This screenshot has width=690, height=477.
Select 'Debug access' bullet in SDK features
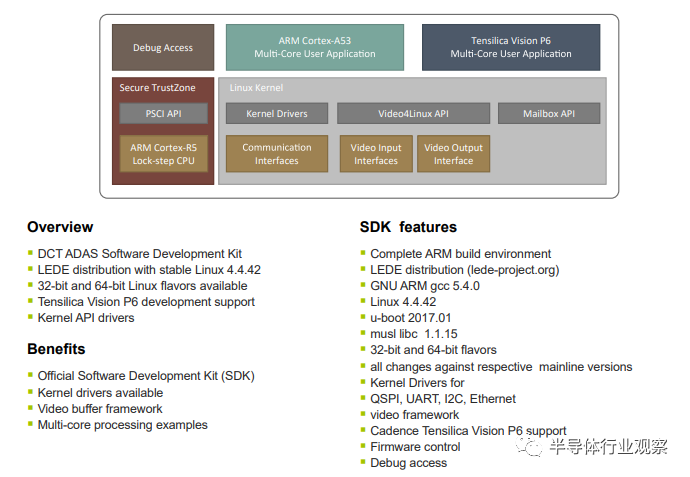click(x=408, y=463)
